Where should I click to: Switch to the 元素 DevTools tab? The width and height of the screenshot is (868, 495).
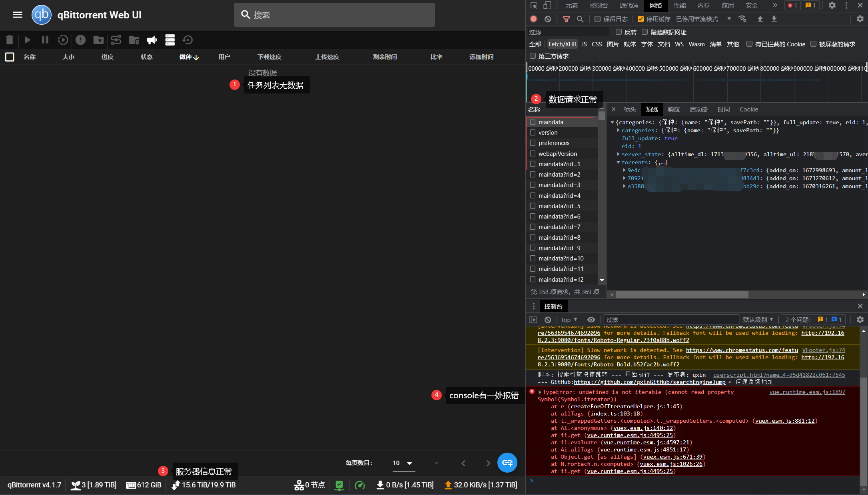[x=572, y=5]
